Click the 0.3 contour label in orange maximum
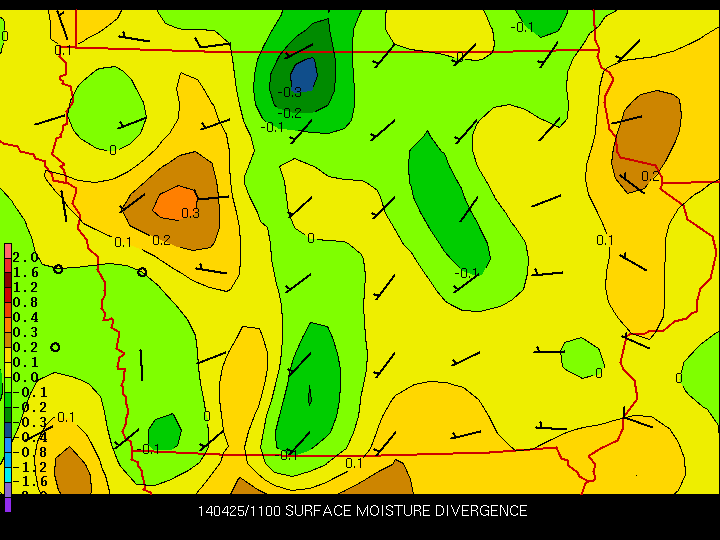This screenshot has width=720, height=540. coord(190,213)
